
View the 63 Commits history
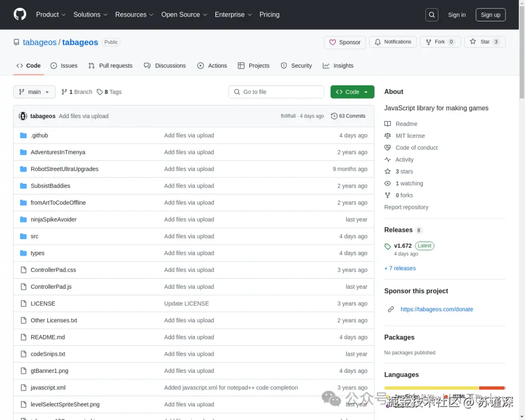tap(348, 116)
